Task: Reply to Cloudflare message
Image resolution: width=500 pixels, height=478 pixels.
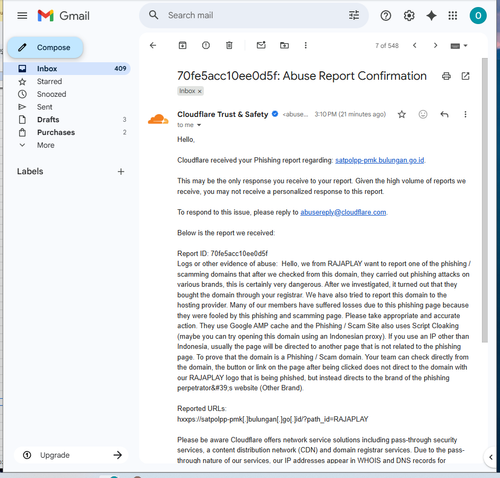Action: coord(444,114)
